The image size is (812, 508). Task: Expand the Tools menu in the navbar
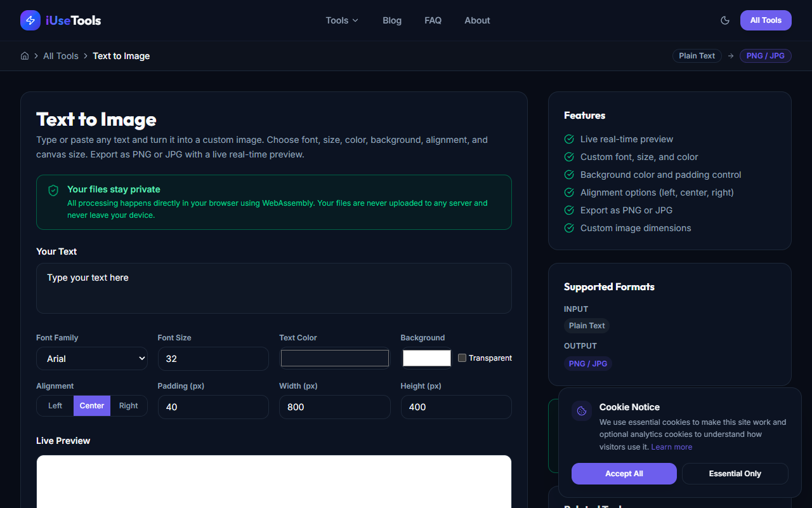coord(341,20)
